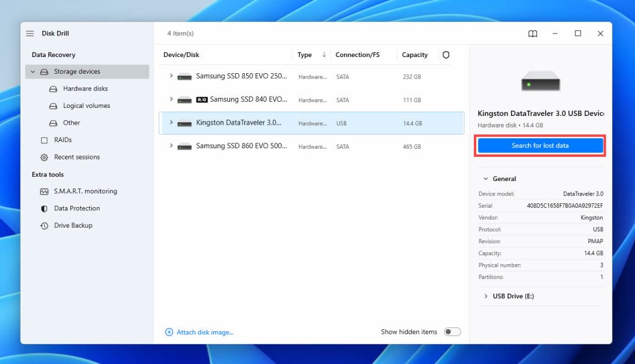
Task: Collapse the General details section
Action: point(486,179)
